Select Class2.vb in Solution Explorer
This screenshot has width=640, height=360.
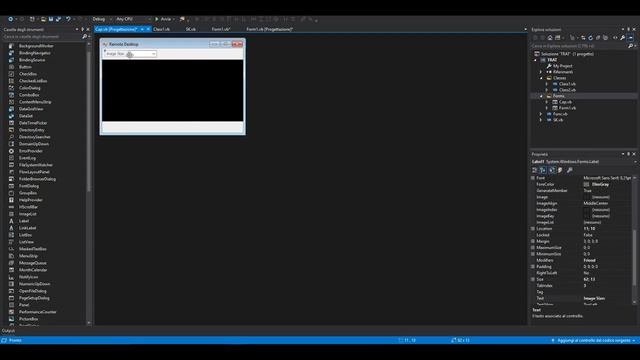click(567, 90)
